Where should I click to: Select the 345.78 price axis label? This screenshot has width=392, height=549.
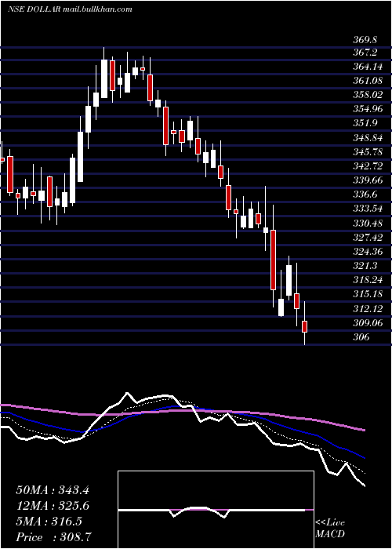click(368, 152)
